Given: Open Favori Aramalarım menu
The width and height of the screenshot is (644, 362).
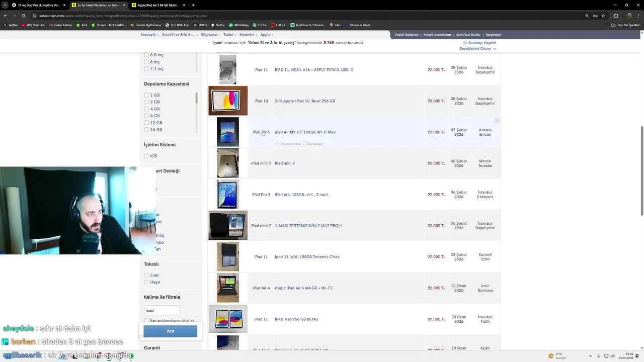Looking at the screenshot, I should (x=437, y=35).
